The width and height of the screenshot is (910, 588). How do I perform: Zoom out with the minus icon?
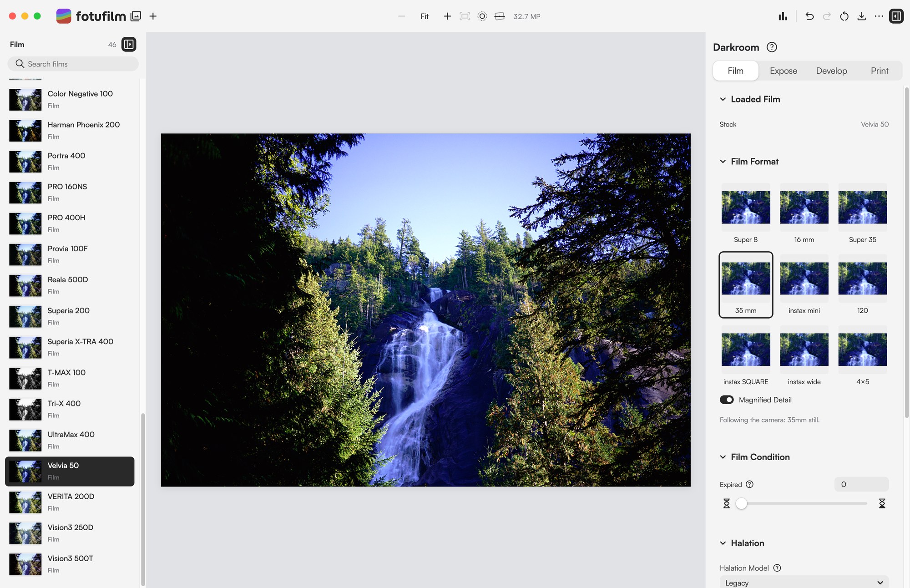click(401, 16)
